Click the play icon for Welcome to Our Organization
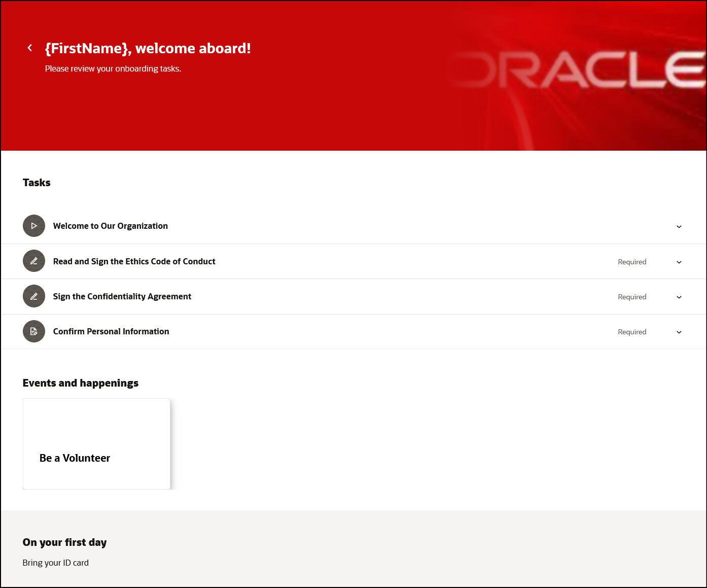 (34, 226)
